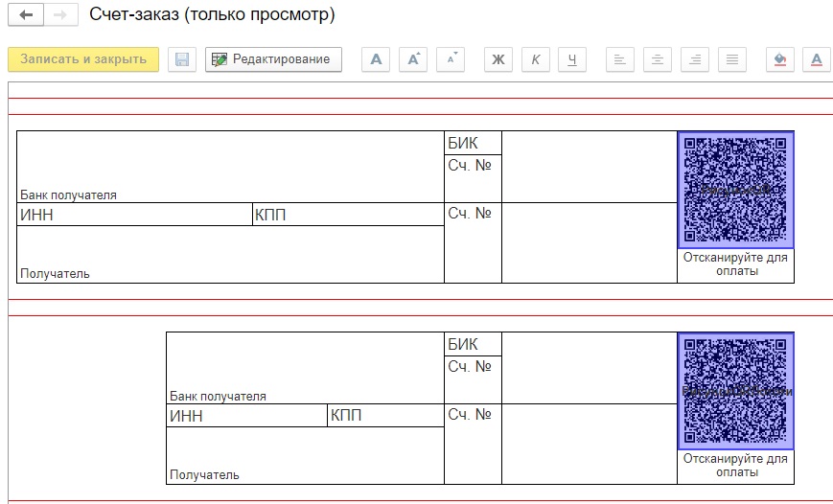833x504 pixels.
Task: Open the font selection 'A' icon
Action: coord(376,59)
